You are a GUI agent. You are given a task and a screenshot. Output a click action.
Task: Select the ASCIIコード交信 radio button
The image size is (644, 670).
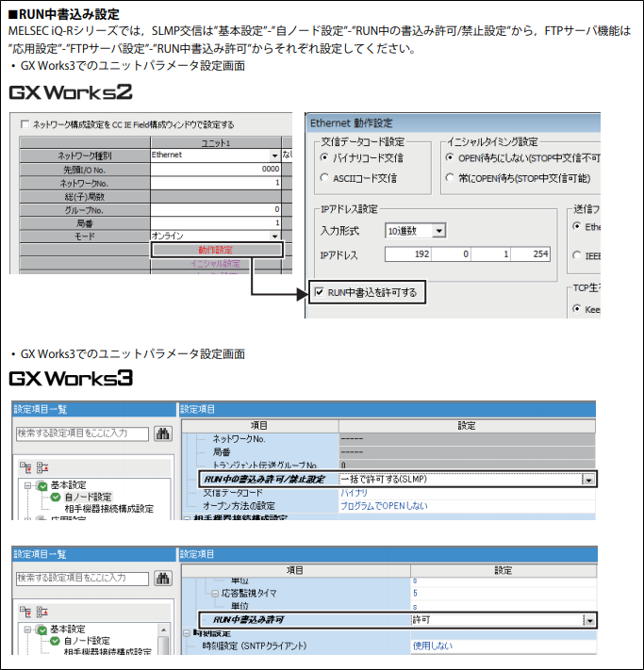324,177
